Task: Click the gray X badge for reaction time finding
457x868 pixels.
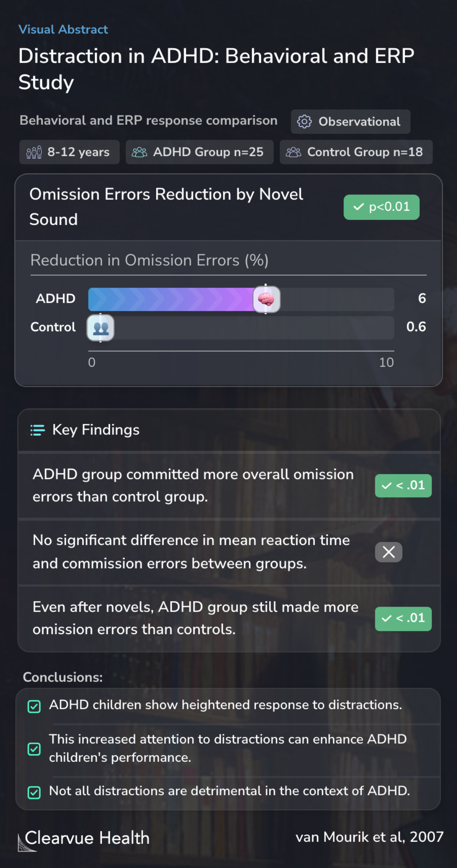Action: 388,552
